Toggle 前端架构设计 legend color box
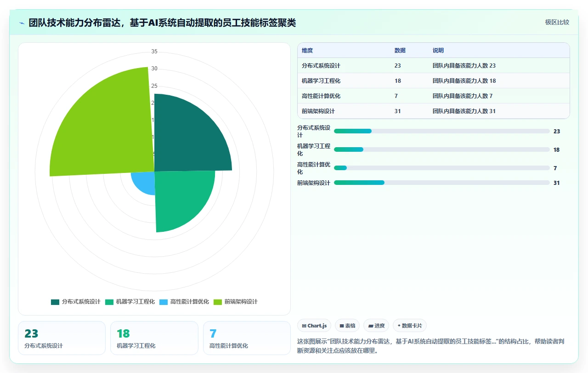Screen dimensions: 588x373 [x=218, y=302]
